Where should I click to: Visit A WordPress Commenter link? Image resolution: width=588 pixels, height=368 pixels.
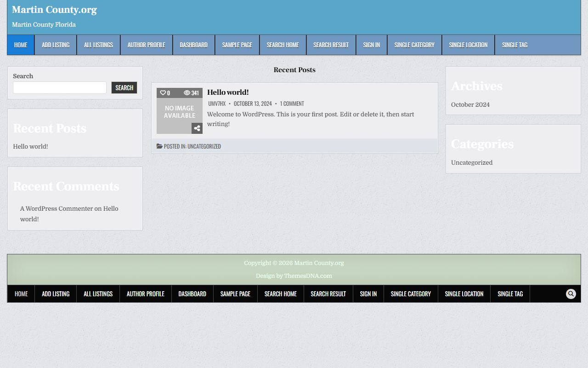coord(56,209)
